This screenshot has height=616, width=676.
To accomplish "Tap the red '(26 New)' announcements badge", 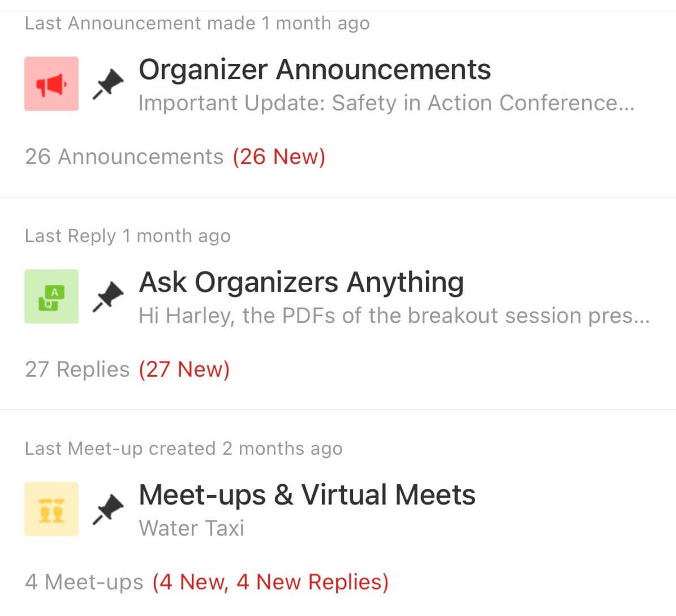I will [279, 157].
